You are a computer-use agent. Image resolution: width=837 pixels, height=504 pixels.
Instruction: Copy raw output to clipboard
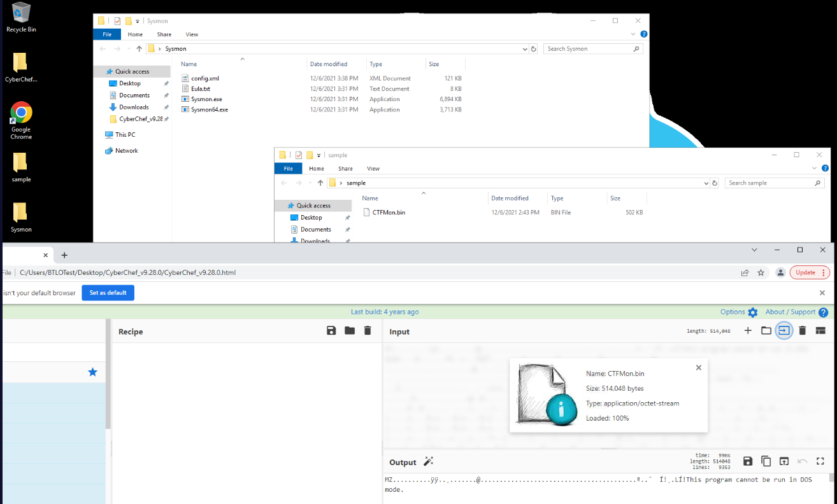tap(766, 461)
